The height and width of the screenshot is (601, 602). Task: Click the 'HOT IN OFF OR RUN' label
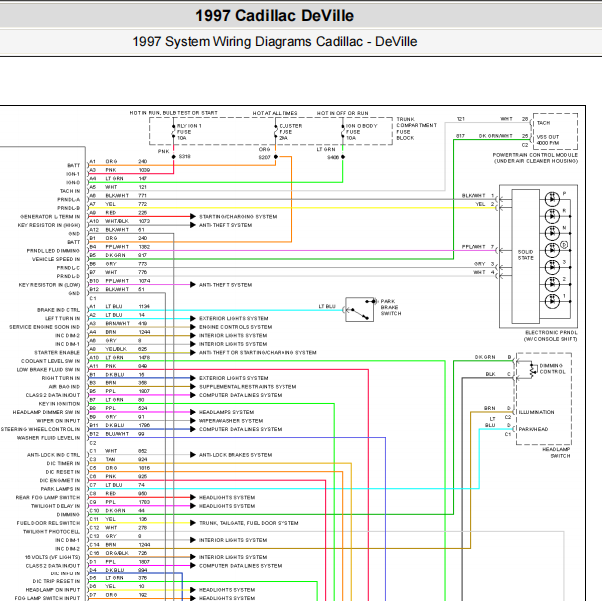(x=342, y=113)
